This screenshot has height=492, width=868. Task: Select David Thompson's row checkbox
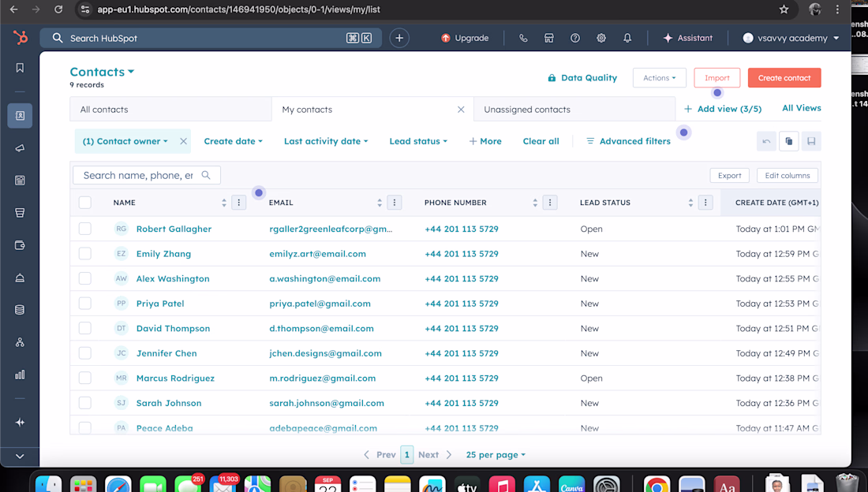pyautogui.click(x=84, y=328)
